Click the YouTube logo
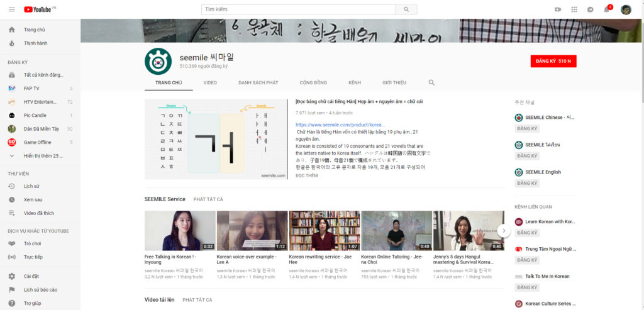The height and width of the screenshot is (310, 644). pyautogui.click(x=38, y=9)
